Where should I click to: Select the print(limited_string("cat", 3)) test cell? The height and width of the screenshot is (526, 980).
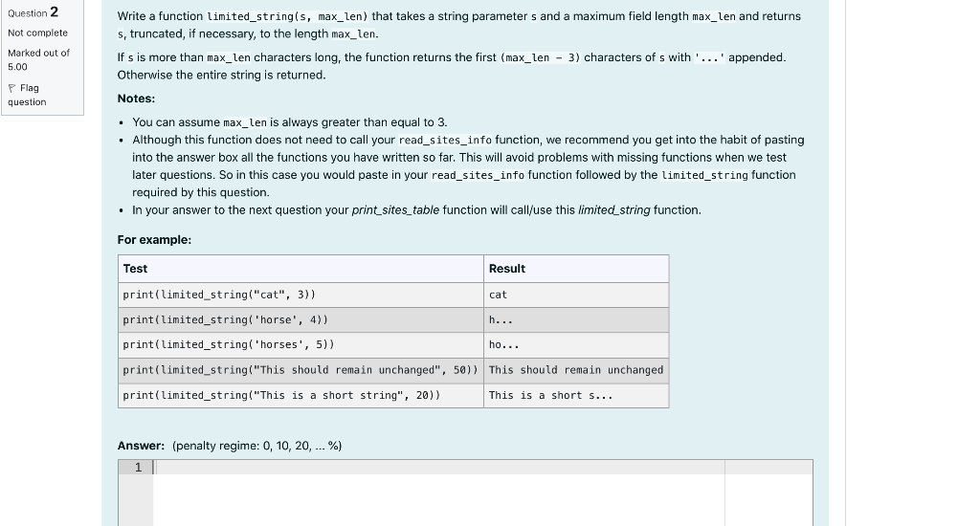click(x=301, y=295)
